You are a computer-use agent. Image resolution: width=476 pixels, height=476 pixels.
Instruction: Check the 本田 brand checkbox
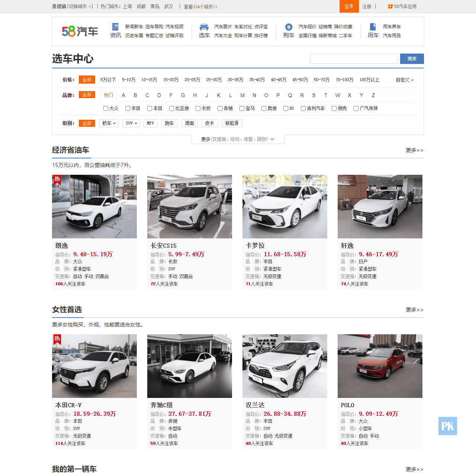click(x=149, y=108)
